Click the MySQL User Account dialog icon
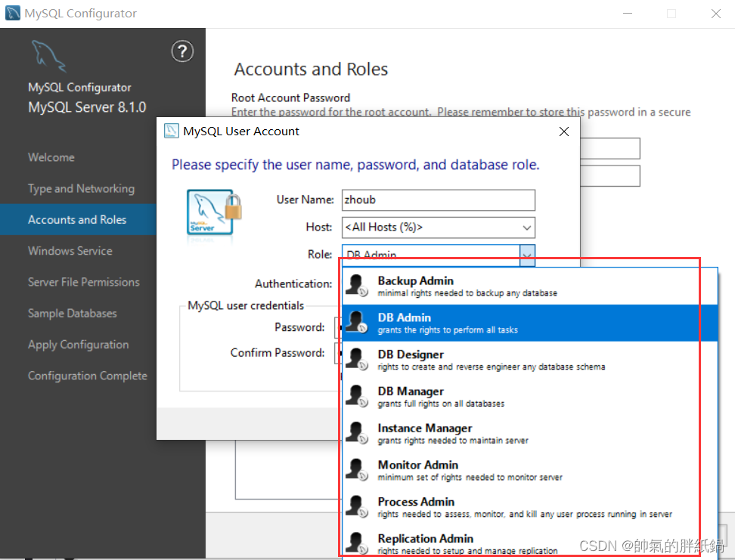This screenshot has height=560, width=735. tap(171, 131)
